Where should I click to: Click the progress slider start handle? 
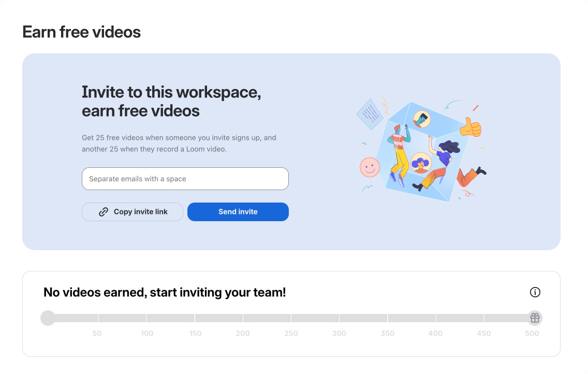click(48, 318)
